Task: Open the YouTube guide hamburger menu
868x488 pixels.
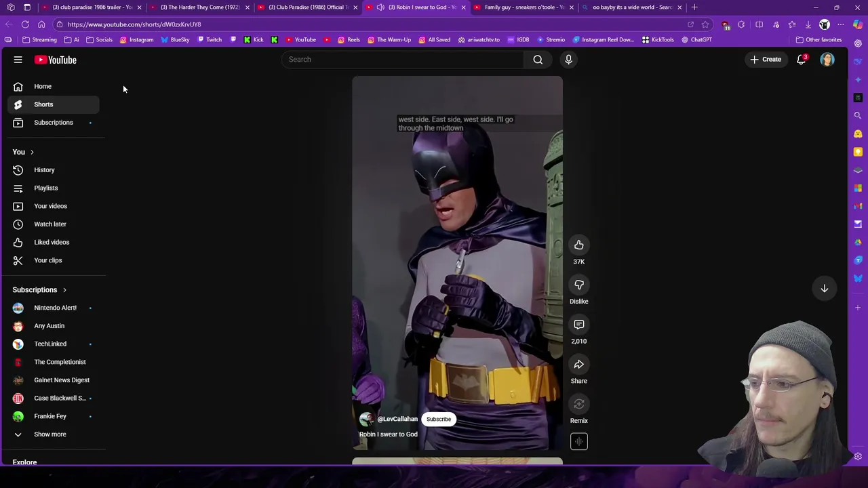Action: 18,60
